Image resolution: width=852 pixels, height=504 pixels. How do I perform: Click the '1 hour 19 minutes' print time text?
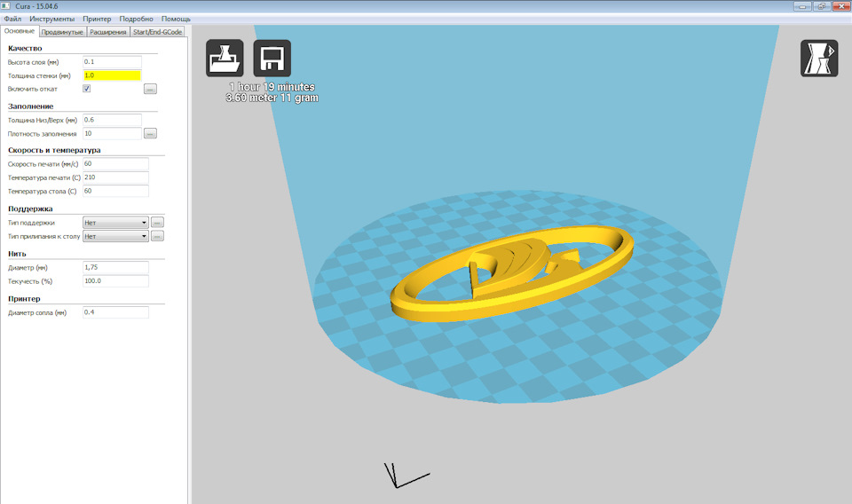tap(272, 87)
